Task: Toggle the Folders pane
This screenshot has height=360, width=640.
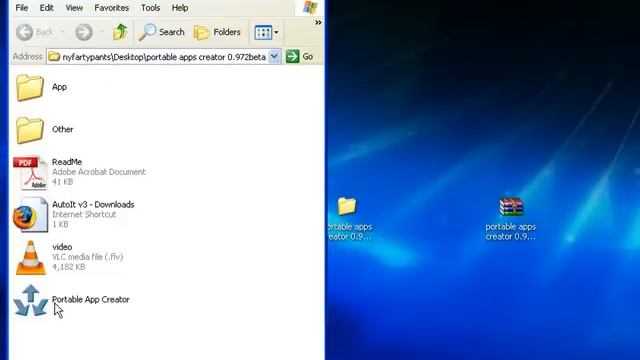Action: pos(217,32)
